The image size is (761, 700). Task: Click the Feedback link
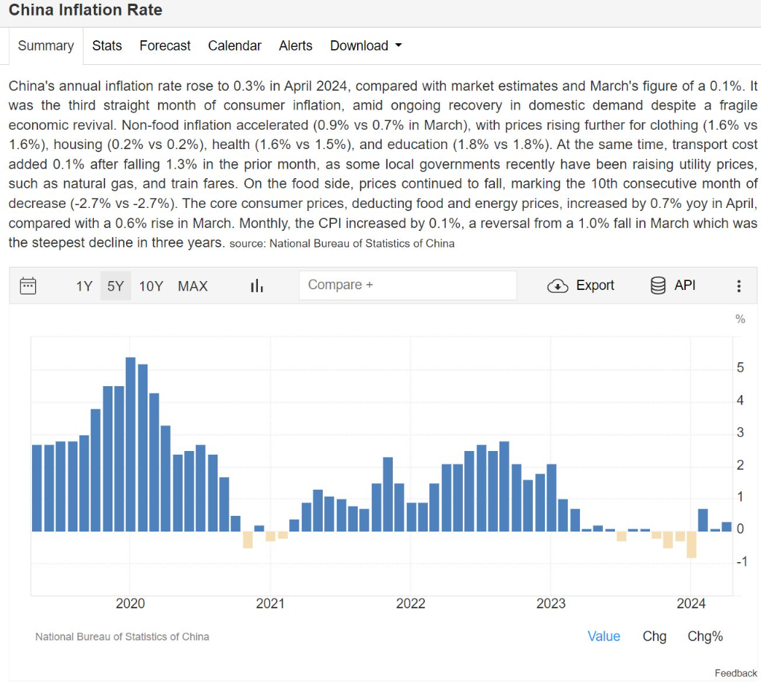coord(735,673)
